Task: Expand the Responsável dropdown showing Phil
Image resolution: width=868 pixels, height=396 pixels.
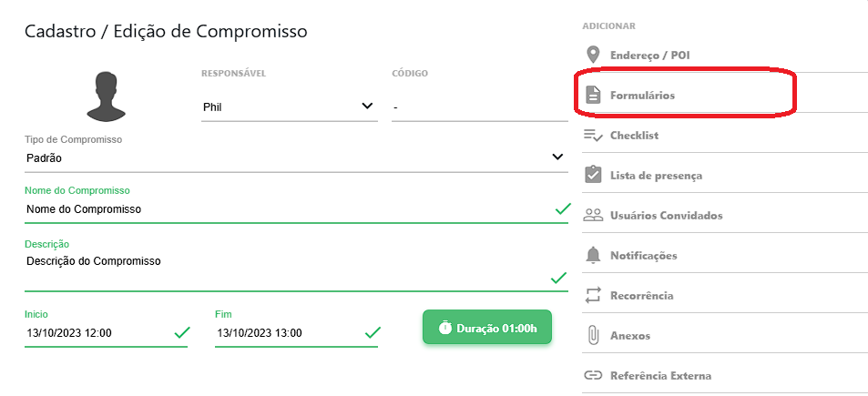Action: [288, 107]
